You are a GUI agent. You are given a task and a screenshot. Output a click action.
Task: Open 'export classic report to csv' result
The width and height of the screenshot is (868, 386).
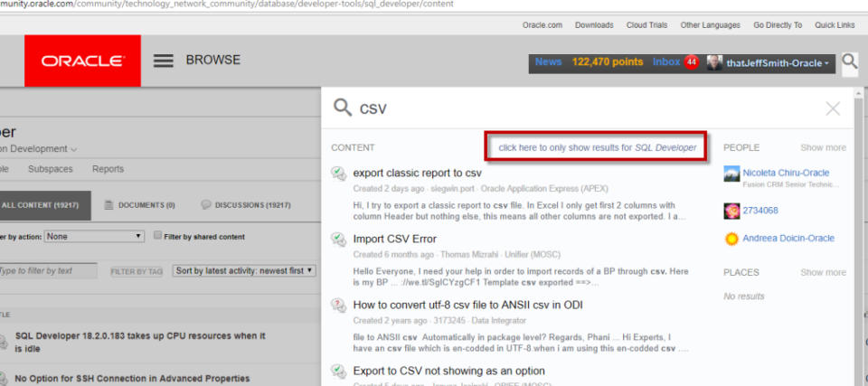(418, 173)
